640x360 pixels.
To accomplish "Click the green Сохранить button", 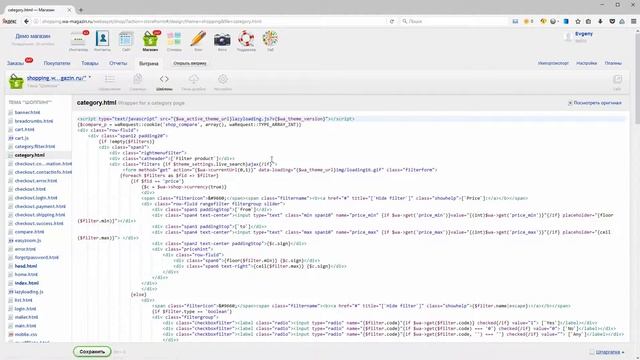I will click(92, 351).
